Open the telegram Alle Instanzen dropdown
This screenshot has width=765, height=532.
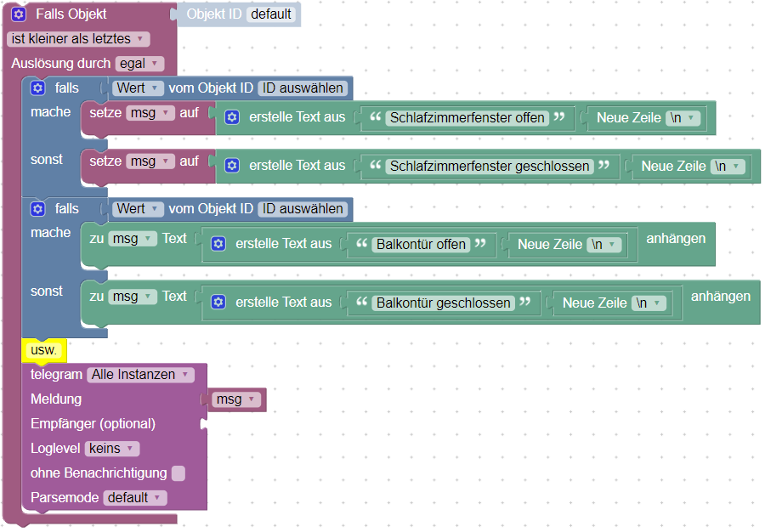tap(140, 375)
